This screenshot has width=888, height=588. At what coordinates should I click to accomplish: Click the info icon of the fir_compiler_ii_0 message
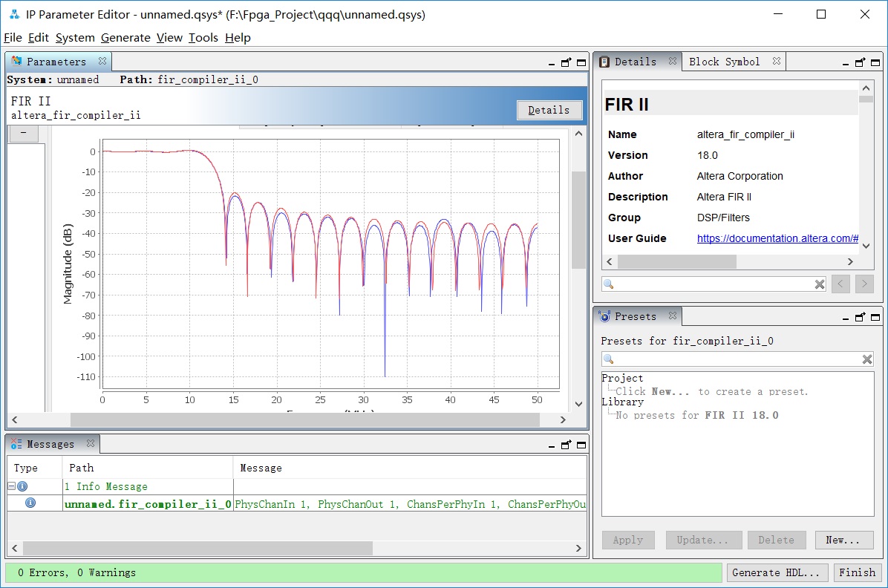pos(30,503)
